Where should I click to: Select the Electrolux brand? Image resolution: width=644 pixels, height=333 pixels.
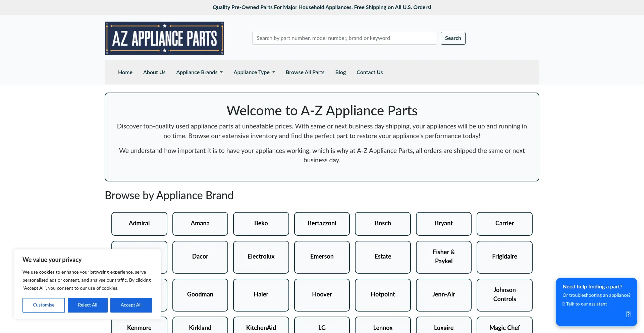(261, 257)
